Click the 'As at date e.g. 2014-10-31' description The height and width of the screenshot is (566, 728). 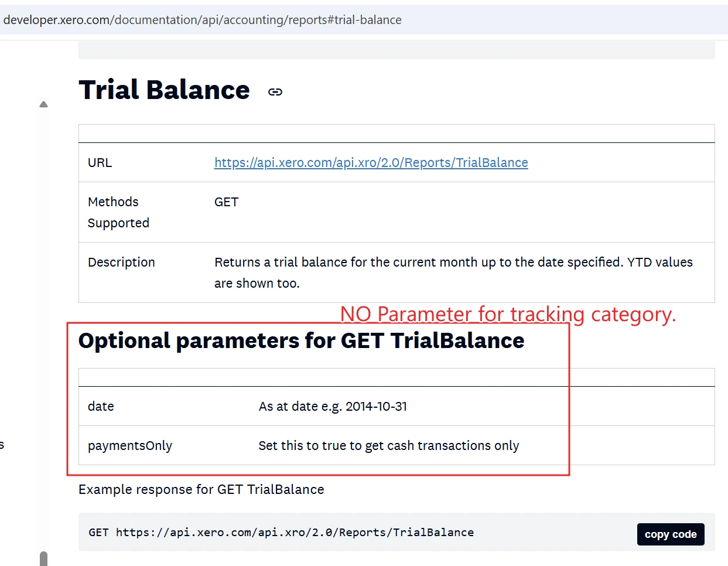pyautogui.click(x=333, y=407)
